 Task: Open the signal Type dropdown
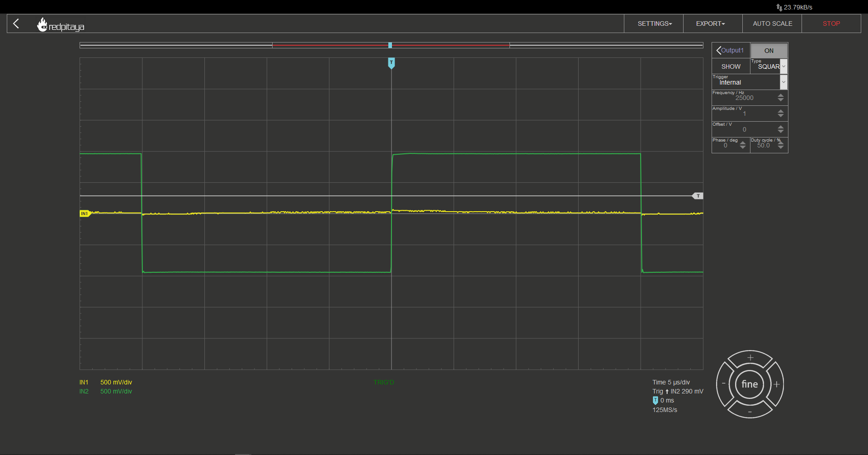(769, 66)
